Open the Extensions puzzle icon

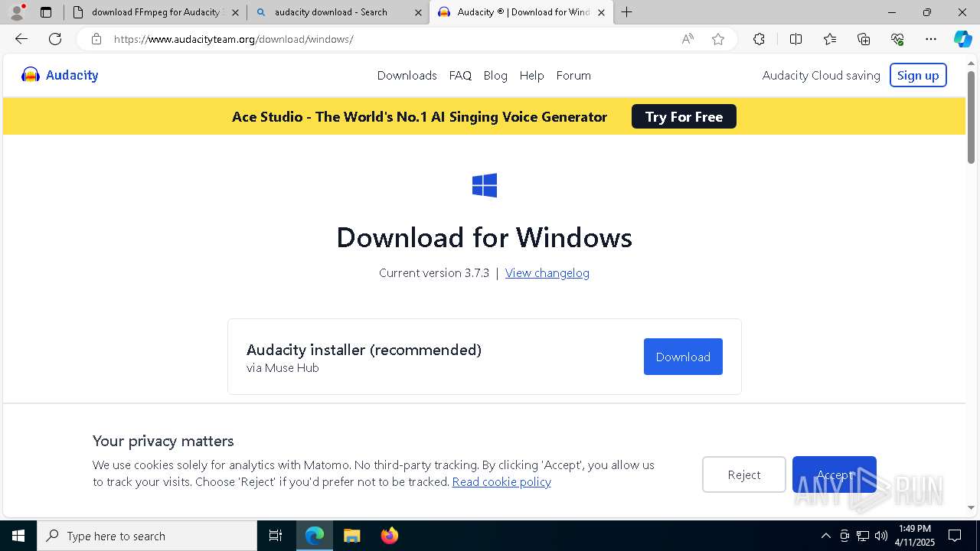click(x=759, y=39)
